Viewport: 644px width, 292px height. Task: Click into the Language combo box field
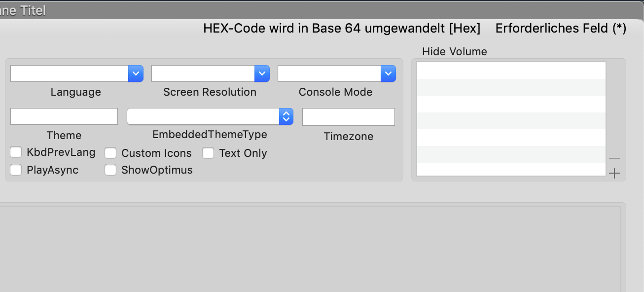69,73
